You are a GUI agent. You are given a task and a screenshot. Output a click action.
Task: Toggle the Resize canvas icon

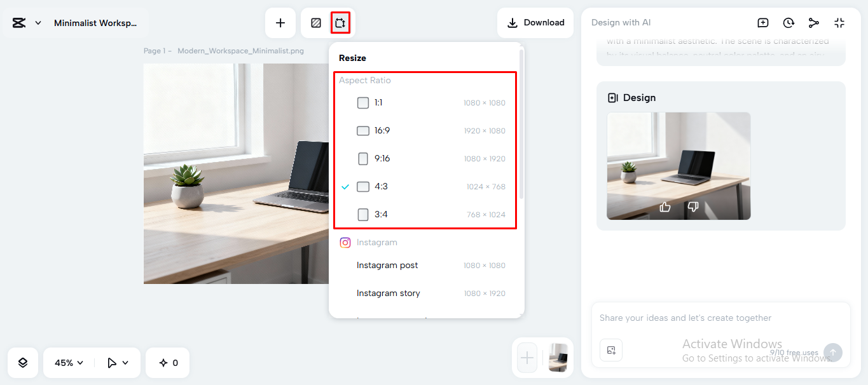340,23
